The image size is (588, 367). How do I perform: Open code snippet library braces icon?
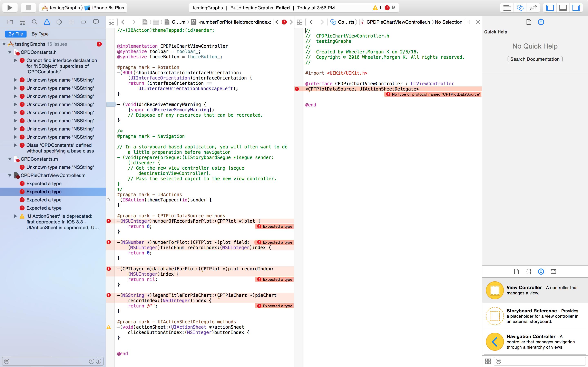[x=529, y=272]
